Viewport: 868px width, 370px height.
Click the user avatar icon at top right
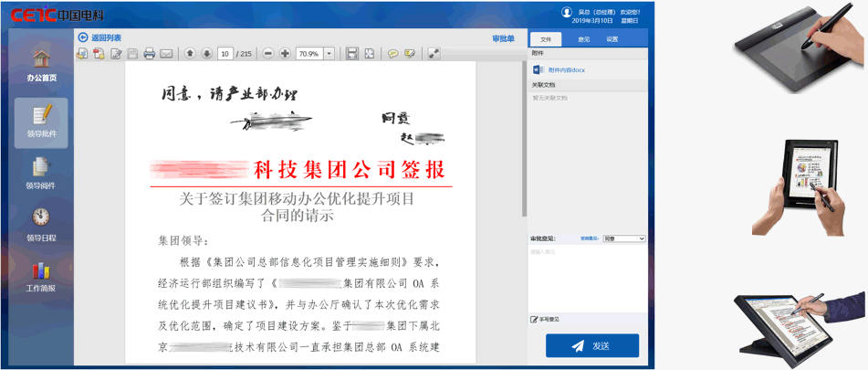[566, 12]
